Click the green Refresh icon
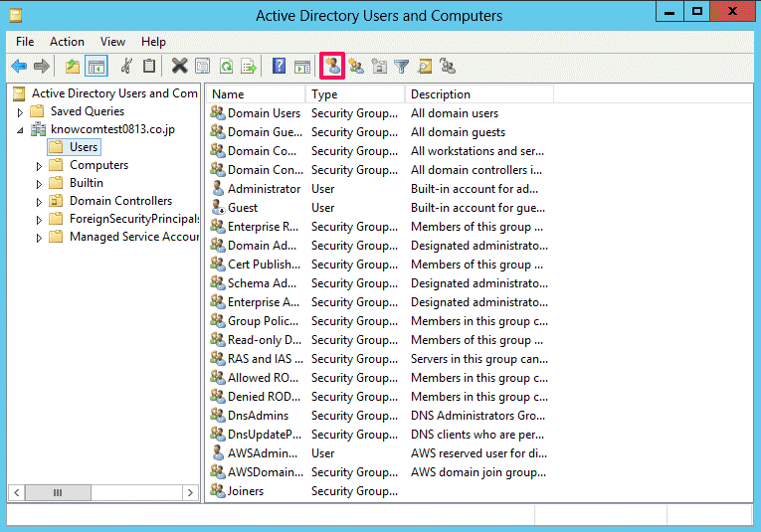The width and height of the screenshot is (761, 532). (x=226, y=66)
